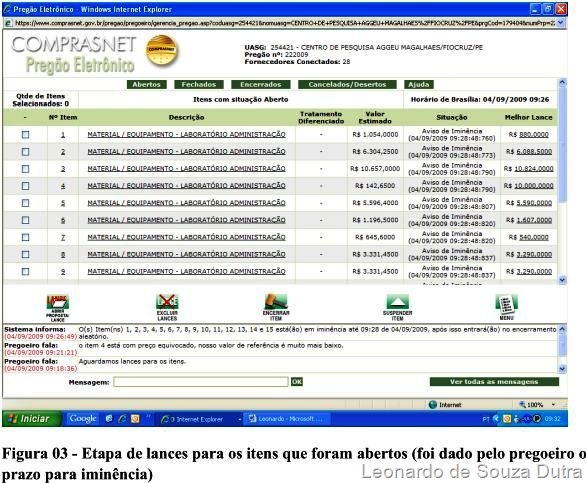Click the Comprasnet gold seal logo

[x=162, y=50]
